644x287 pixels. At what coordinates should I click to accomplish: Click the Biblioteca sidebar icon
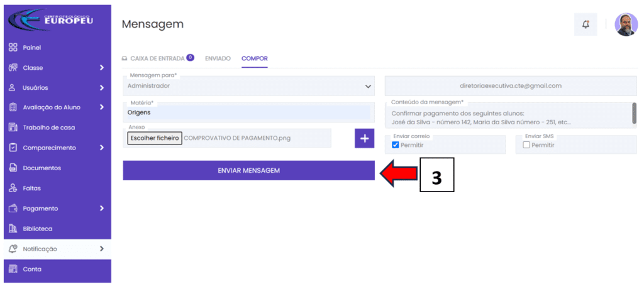[x=13, y=229]
